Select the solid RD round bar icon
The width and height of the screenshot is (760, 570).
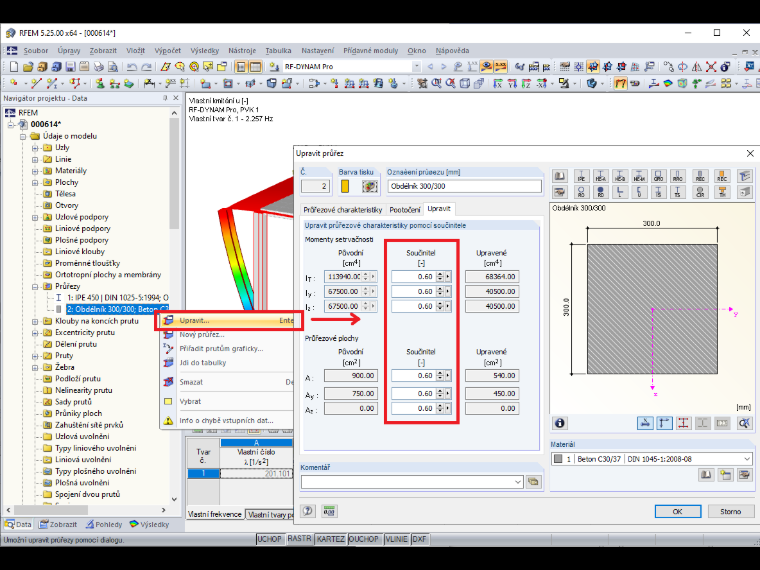[601, 192]
